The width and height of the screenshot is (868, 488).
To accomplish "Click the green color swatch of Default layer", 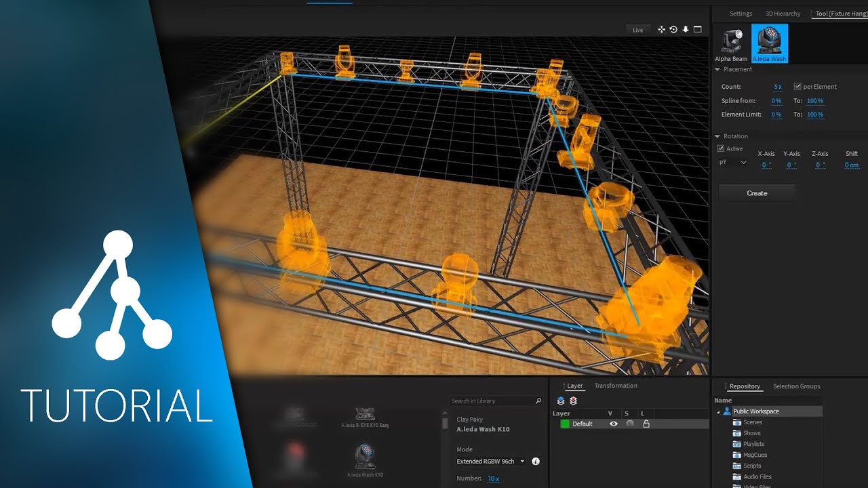I will click(565, 424).
